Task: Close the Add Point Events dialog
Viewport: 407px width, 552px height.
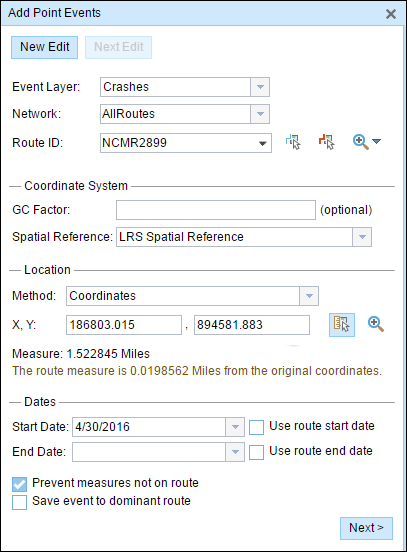Action: (x=391, y=14)
